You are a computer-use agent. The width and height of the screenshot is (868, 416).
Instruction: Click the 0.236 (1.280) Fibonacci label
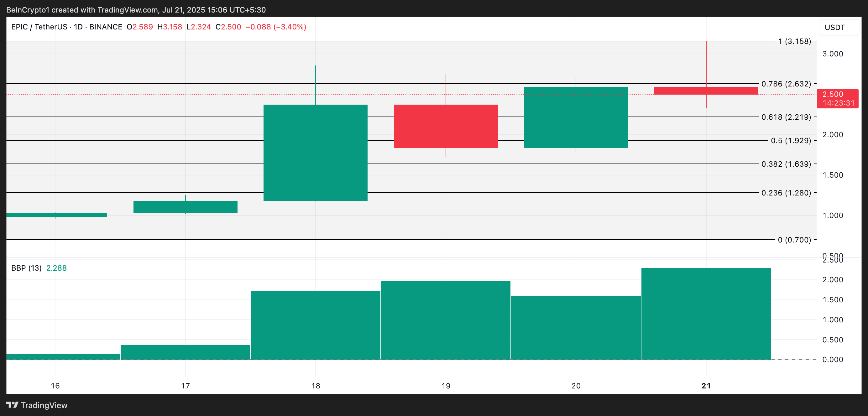pos(786,193)
